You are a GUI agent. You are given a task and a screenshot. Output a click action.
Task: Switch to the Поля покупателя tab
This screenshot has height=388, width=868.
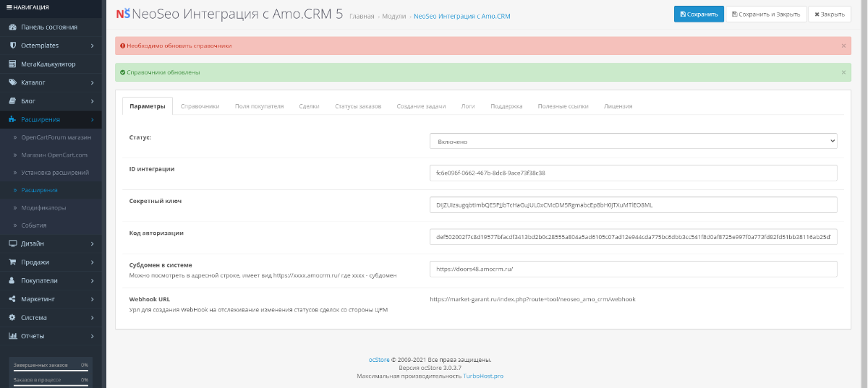point(259,106)
